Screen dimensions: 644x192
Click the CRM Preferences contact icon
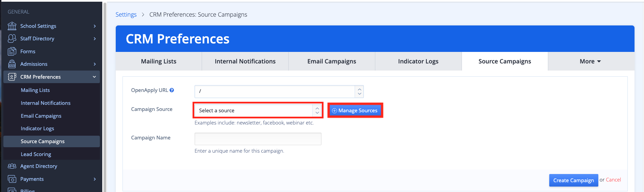tap(12, 77)
